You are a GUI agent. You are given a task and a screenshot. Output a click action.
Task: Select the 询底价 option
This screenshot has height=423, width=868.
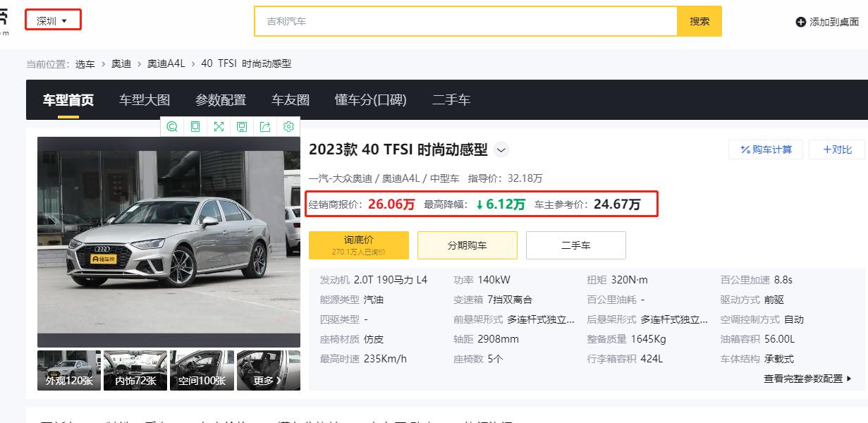[358, 245]
